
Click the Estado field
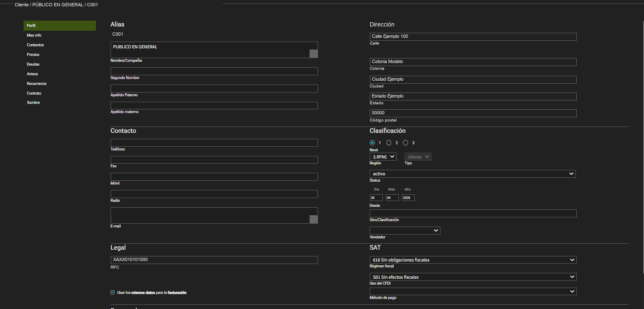tap(473, 96)
